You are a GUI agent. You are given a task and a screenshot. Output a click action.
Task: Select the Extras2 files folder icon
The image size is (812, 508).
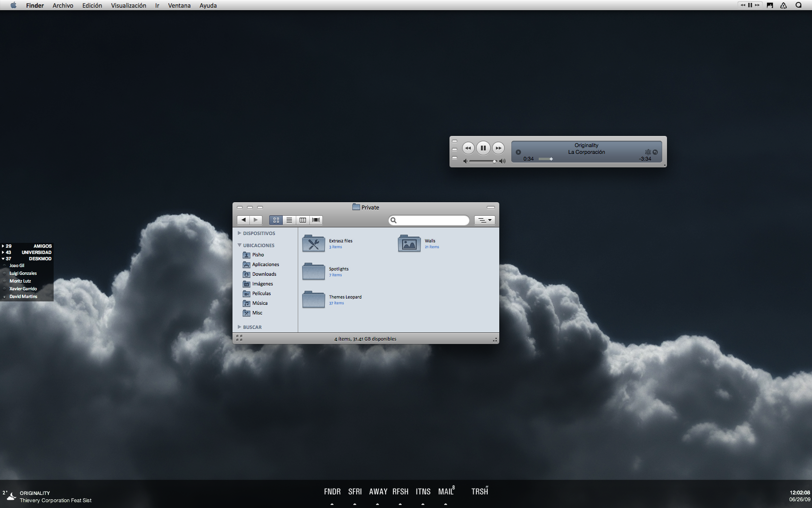pyautogui.click(x=314, y=243)
